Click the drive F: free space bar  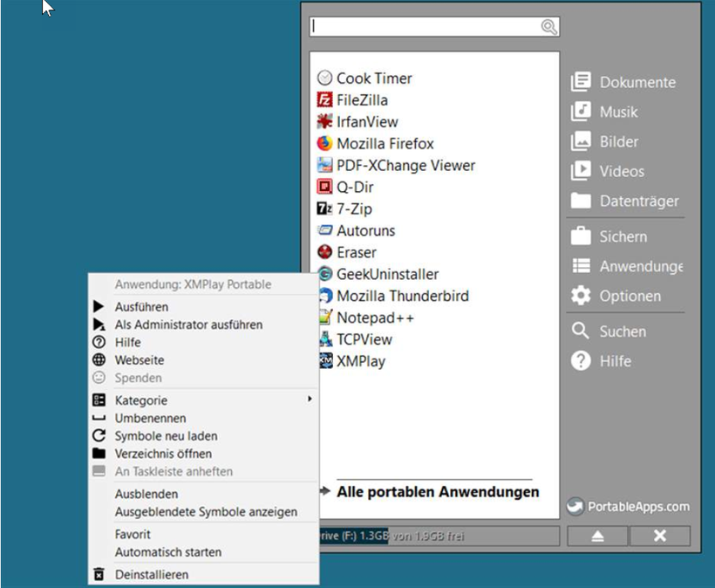tap(439, 536)
